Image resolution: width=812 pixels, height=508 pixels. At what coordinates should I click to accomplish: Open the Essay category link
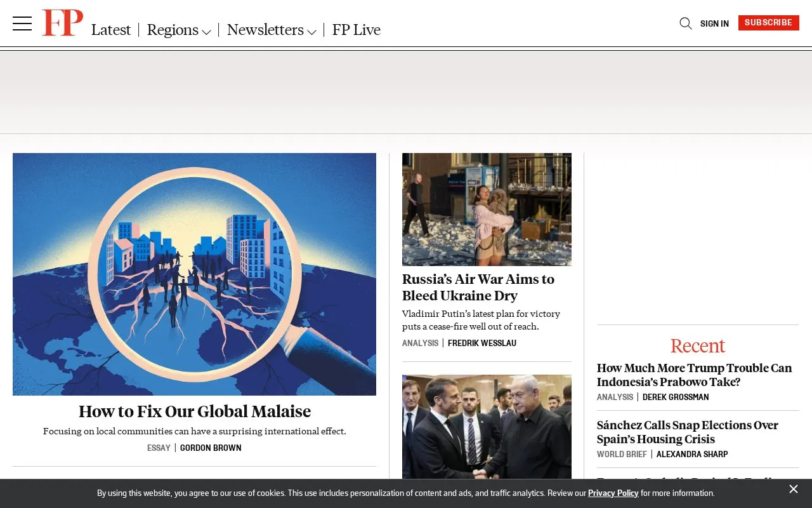coord(159,448)
